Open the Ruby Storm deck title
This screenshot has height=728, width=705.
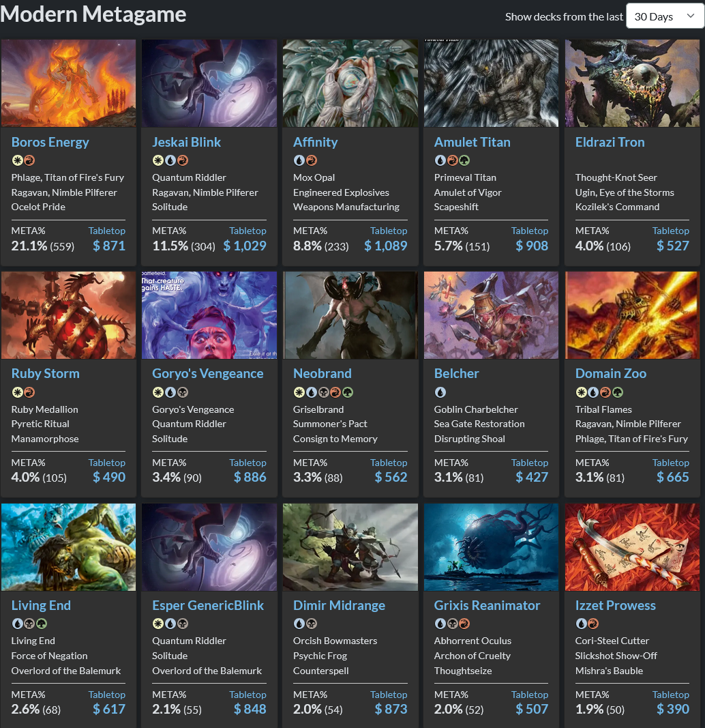point(46,373)
